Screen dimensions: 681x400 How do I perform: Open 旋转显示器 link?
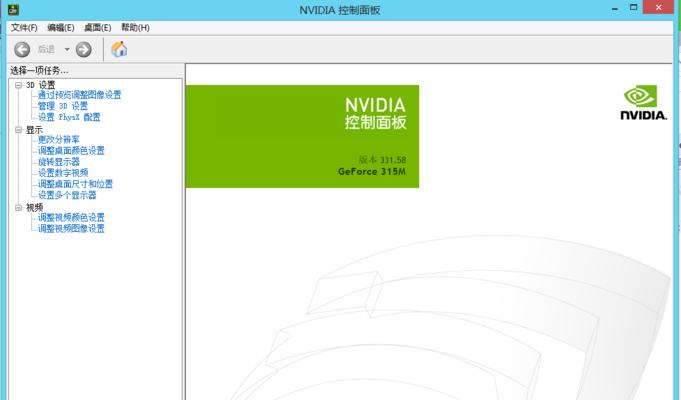tap(59, 162)
